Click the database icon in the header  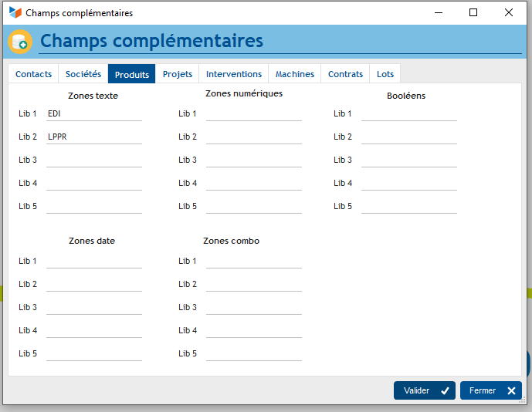click(20, 42)
